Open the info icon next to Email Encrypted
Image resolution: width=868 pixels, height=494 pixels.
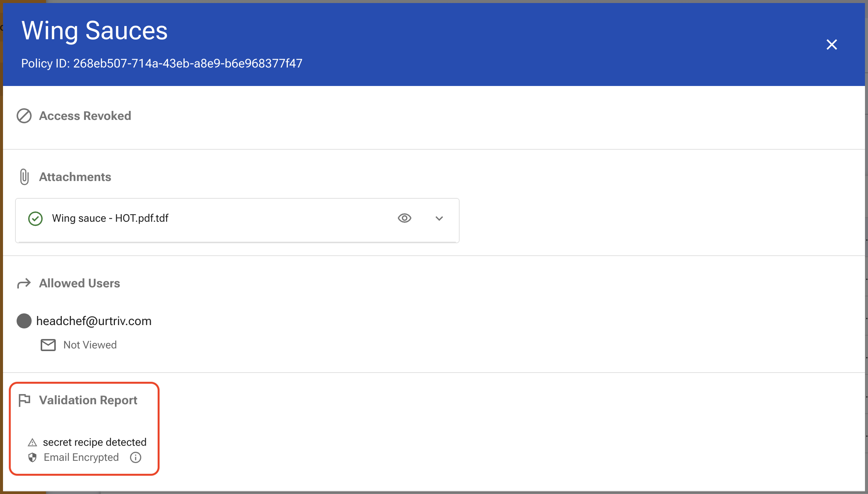click(136, 457)
